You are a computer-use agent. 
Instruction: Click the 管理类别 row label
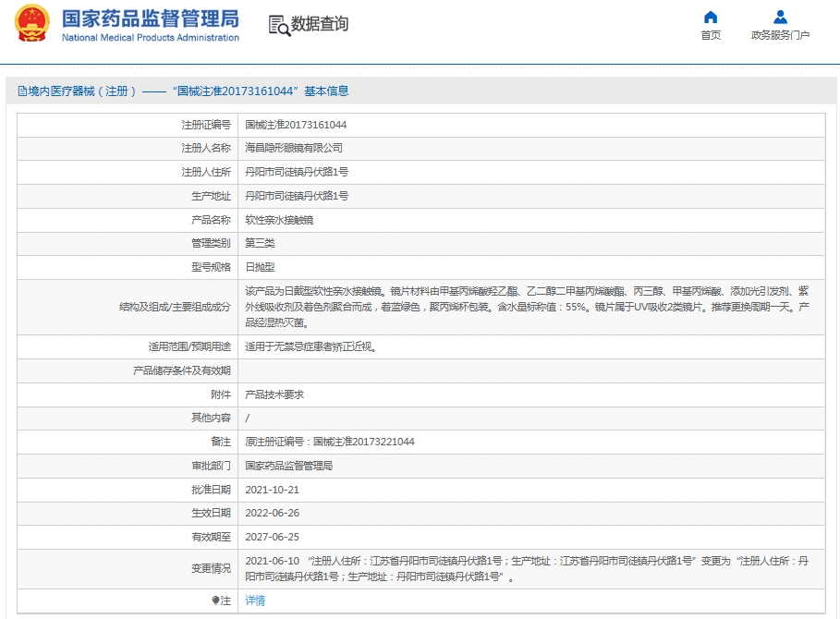211,243
